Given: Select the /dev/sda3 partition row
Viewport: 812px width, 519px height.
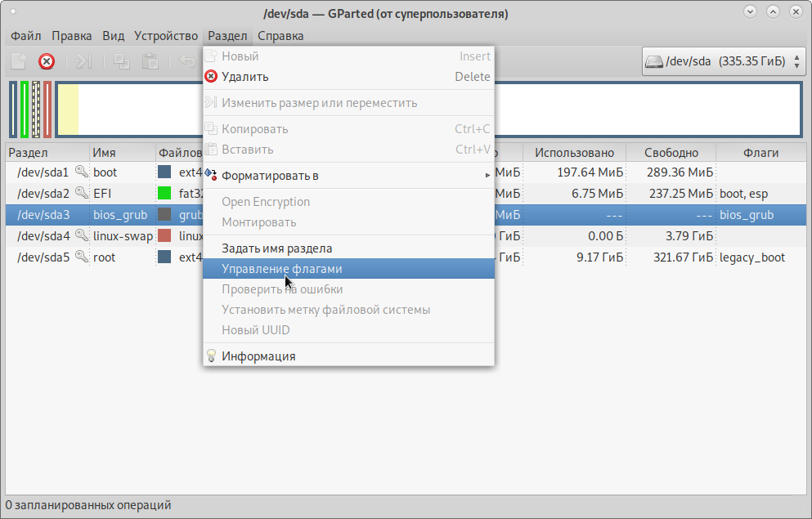Looking at the screenshot, I should (x=406, y=215).
